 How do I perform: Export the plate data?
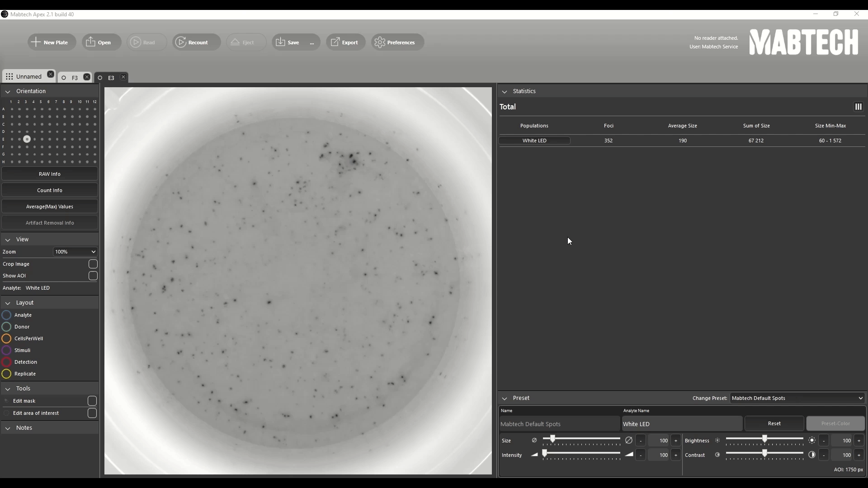pyautogui.click(x=345, y=42)
